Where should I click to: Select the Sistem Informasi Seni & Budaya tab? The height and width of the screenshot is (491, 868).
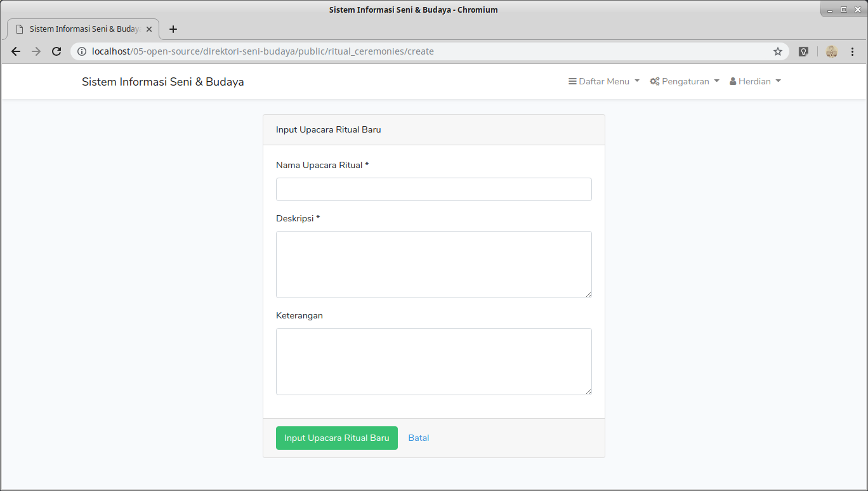[83, 29]
